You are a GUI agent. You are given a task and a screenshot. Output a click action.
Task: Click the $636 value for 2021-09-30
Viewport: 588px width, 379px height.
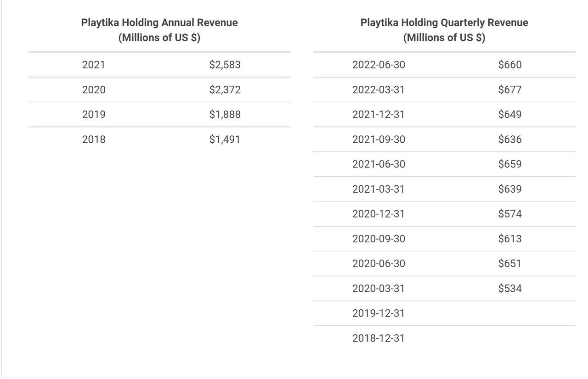(x=510, y=139)
